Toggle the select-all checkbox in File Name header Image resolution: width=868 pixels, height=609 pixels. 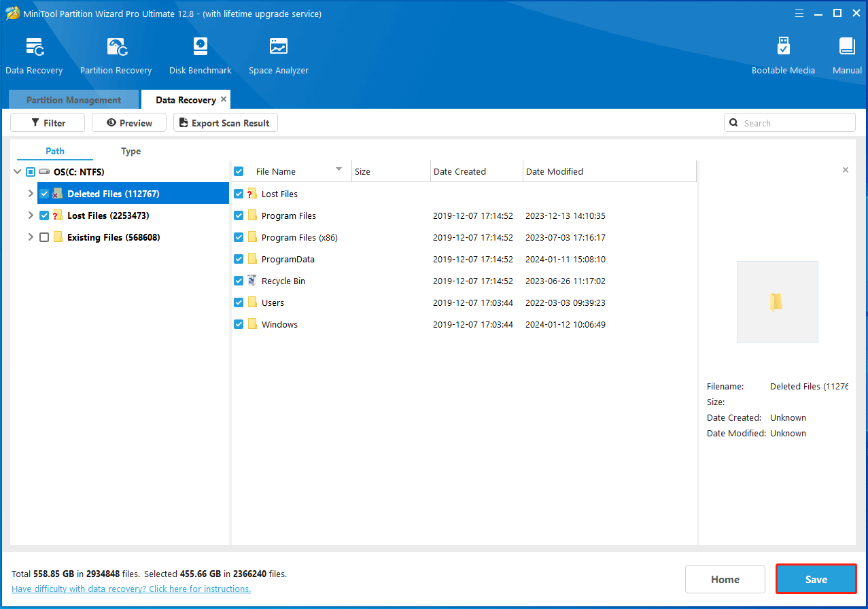pyautogui.click(x=239, y=171)
